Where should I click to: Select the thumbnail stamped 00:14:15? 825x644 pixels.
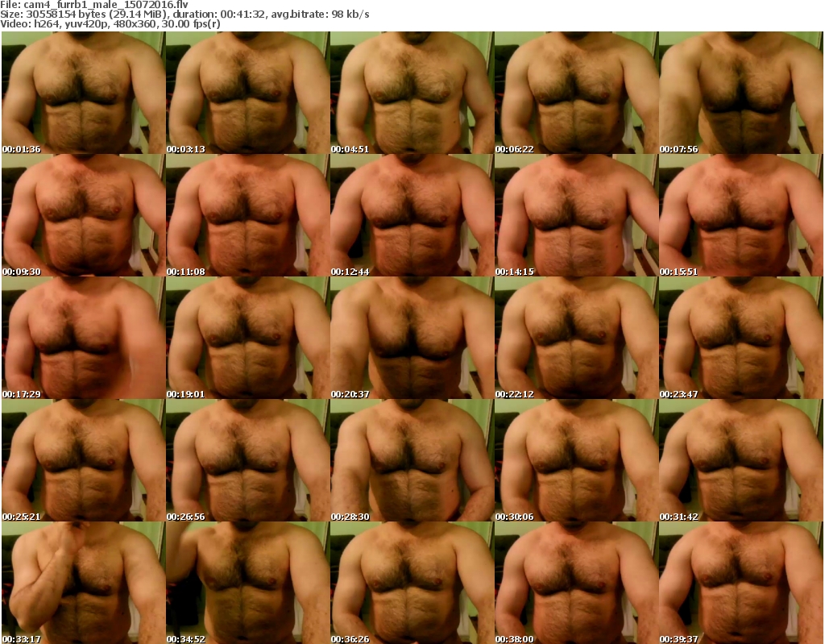(x=577, y=215)
